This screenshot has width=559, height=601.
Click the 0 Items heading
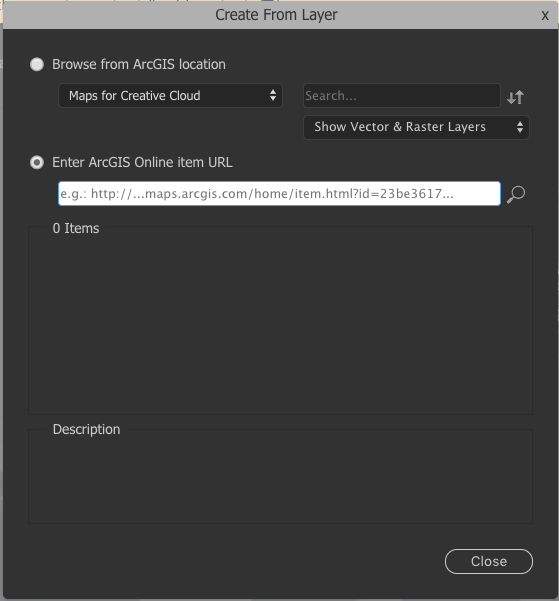(76, 228)
